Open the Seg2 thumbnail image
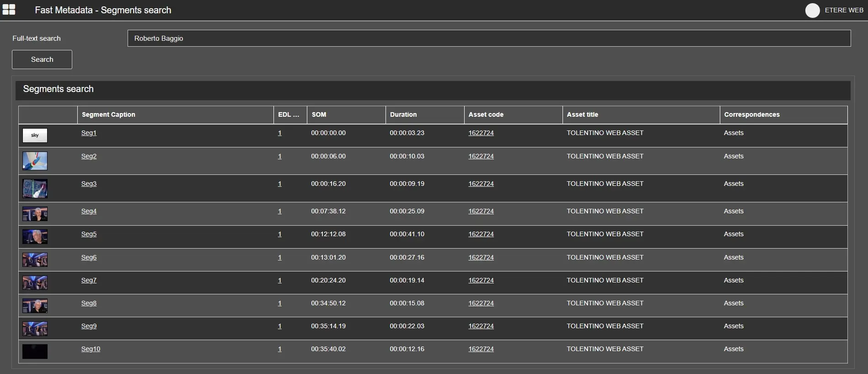 35,161
